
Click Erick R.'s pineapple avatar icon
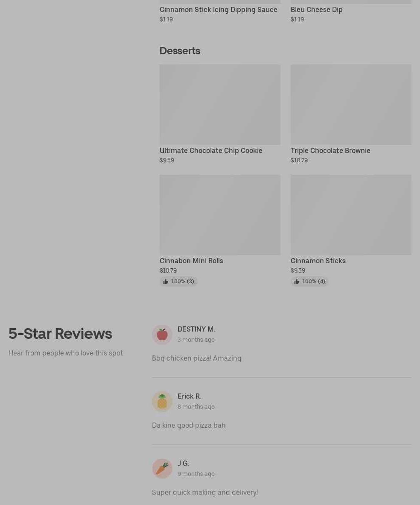[162, 402]
